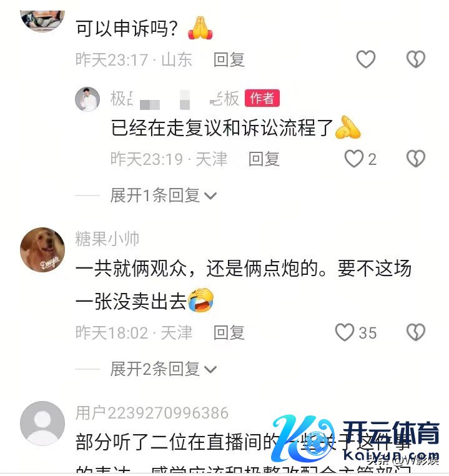The image size is (449, 476).
Task: Tap the broken-heart icon on 糖果小帅's comment
Action: 416,332
